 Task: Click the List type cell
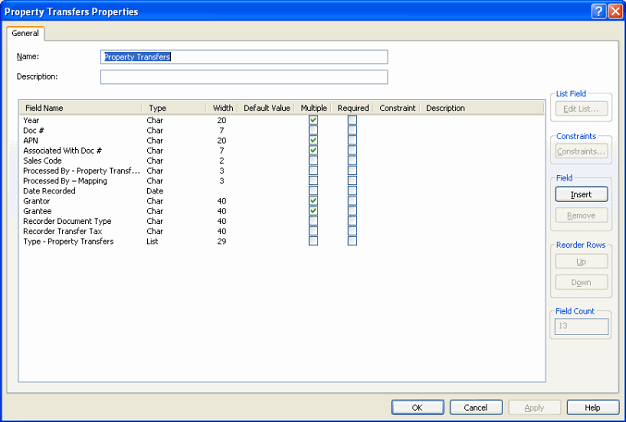(x=152, y=241)
